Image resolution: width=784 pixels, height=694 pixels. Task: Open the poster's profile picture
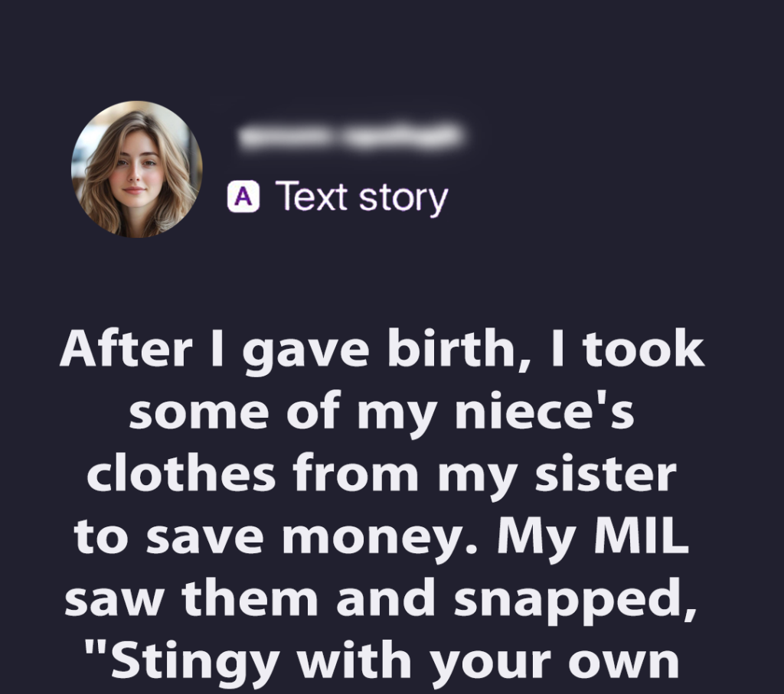tap(137, 168)
